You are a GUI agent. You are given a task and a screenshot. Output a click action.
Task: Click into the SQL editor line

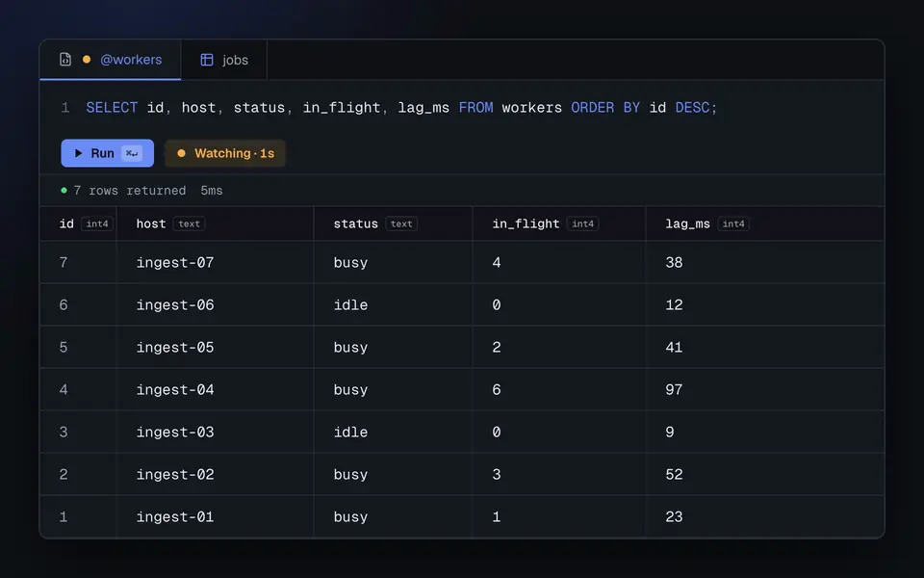[401, 107]
